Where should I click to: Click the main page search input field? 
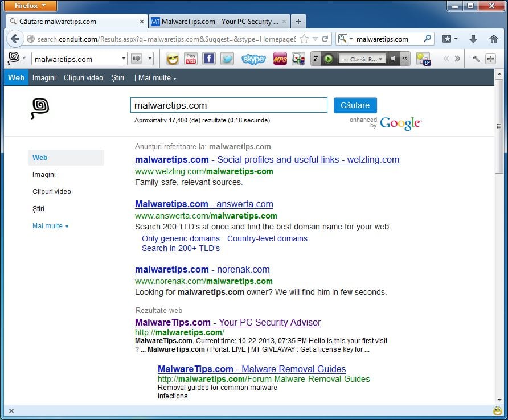[229, 105]
